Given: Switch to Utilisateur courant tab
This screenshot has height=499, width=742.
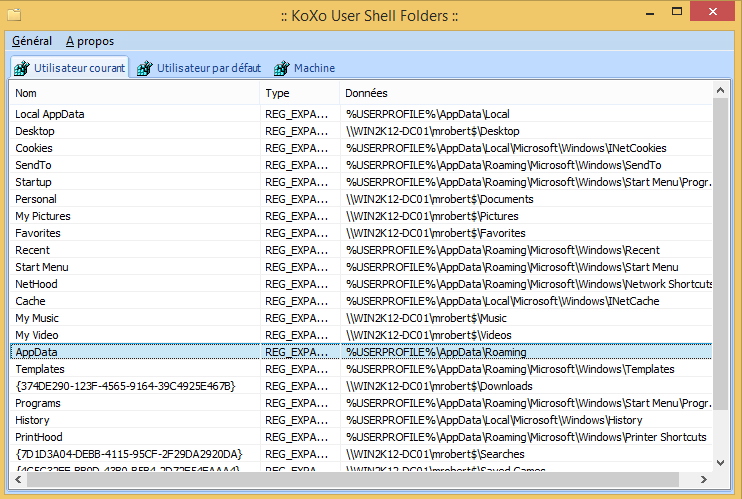Looking at the screenshot, I should coord(70,68).
